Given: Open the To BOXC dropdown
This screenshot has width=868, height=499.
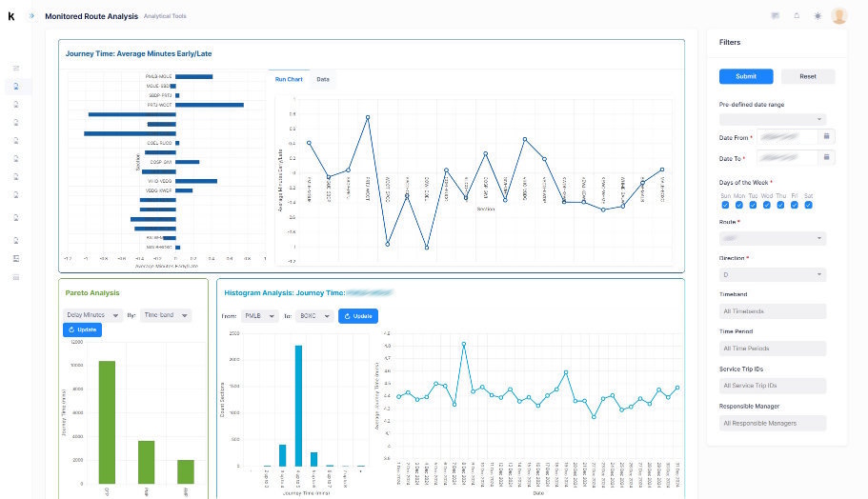Looking at the screenshot, I should (314, 316).
